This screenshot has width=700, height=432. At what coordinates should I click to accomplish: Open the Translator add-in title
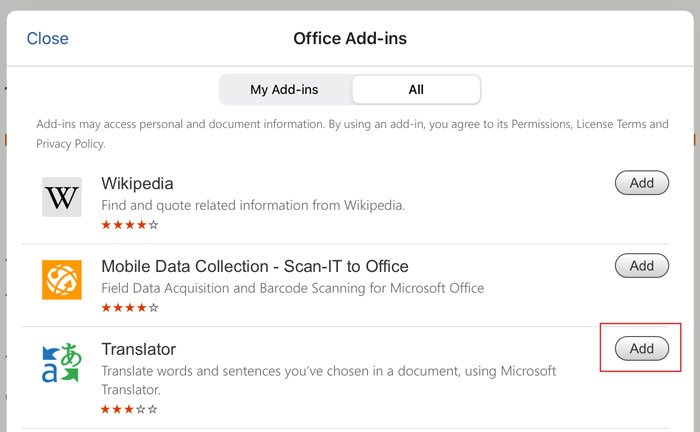[139, 349]
